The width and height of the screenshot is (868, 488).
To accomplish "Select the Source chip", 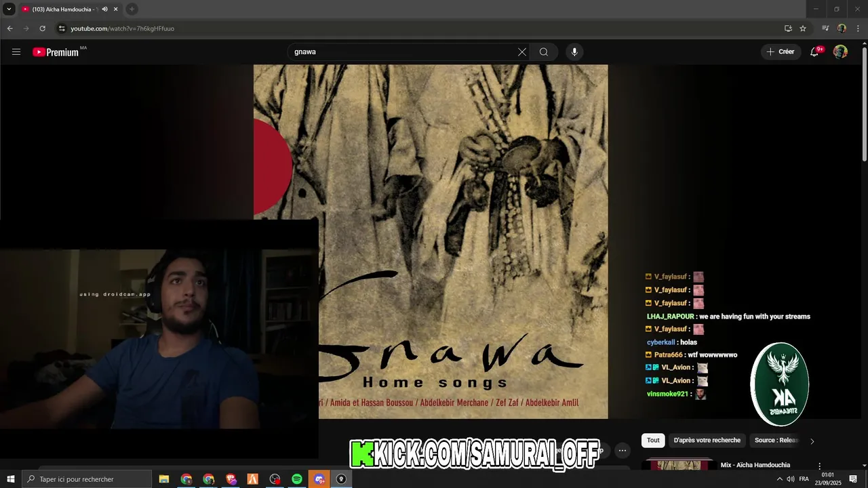I will coord(776,441).
